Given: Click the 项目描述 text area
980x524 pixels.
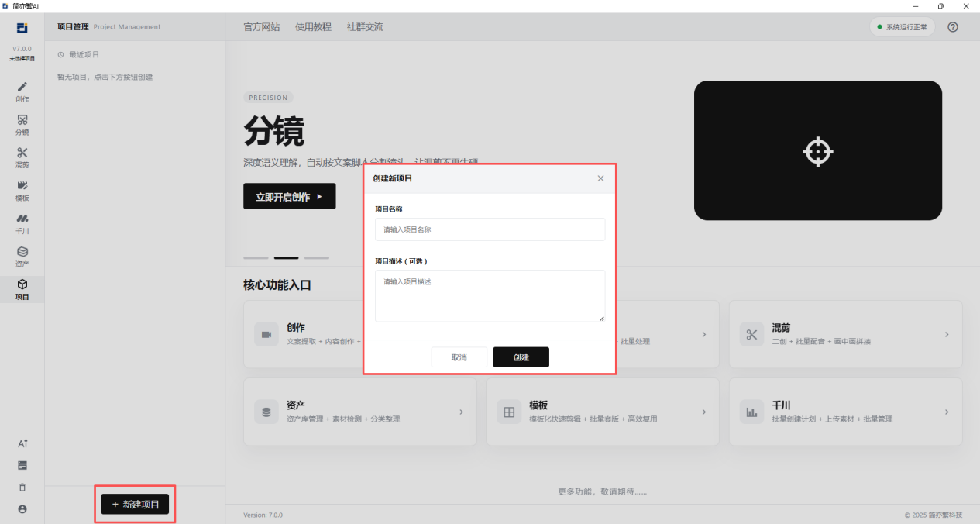Looking at the screenshot, I should pyautogui.click(x=490, y=295).
